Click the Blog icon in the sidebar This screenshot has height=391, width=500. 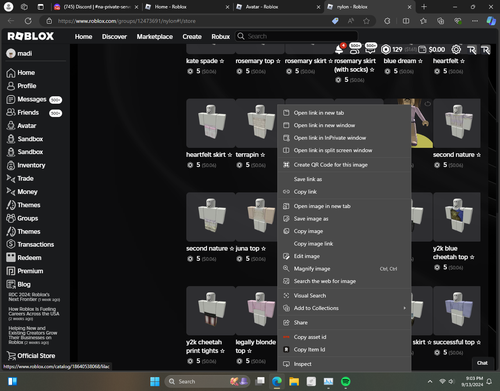[x=11, y=284]
